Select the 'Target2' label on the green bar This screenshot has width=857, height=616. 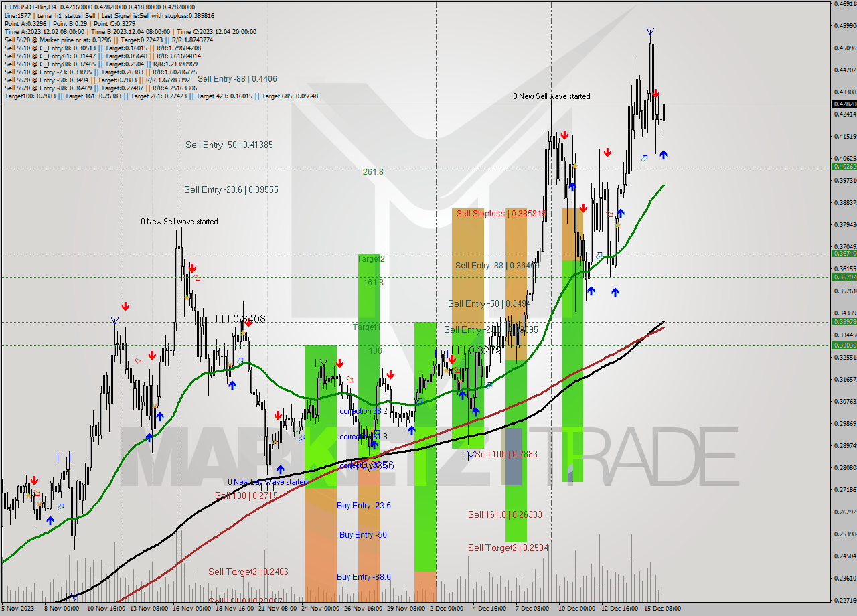(371, 258)
